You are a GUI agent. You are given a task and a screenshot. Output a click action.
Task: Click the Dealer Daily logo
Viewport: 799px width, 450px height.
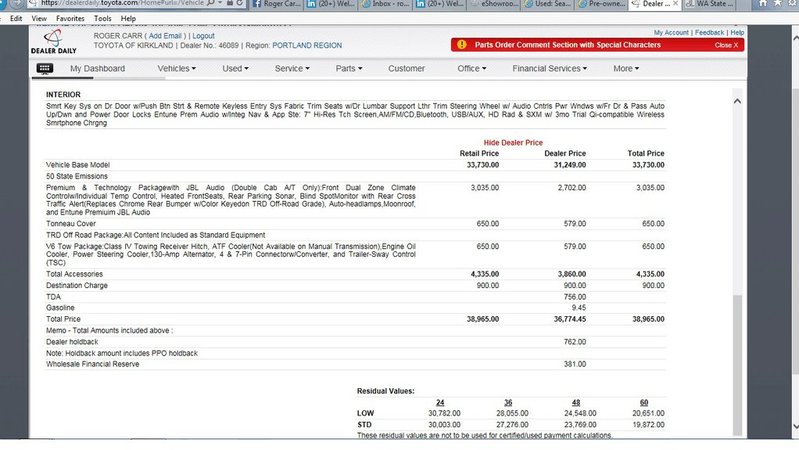click(54, 42)
